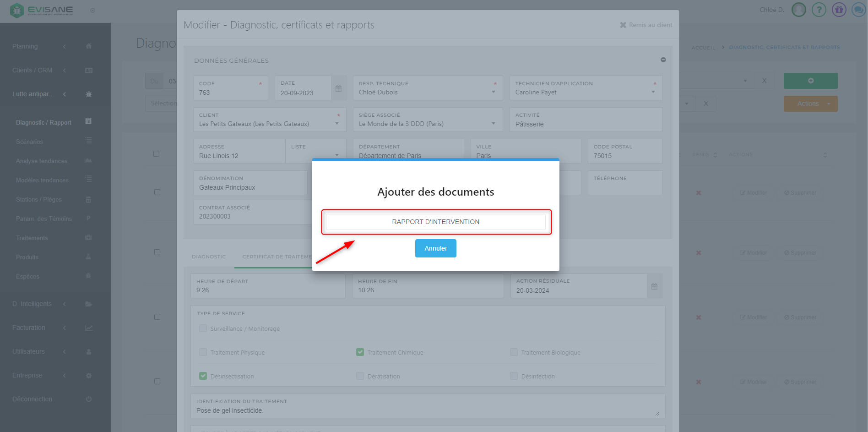Open calendar icon for Action Résiduale
Image resolution: width=868 pixels, height=432 pixels.
click(x=654, y=286)
